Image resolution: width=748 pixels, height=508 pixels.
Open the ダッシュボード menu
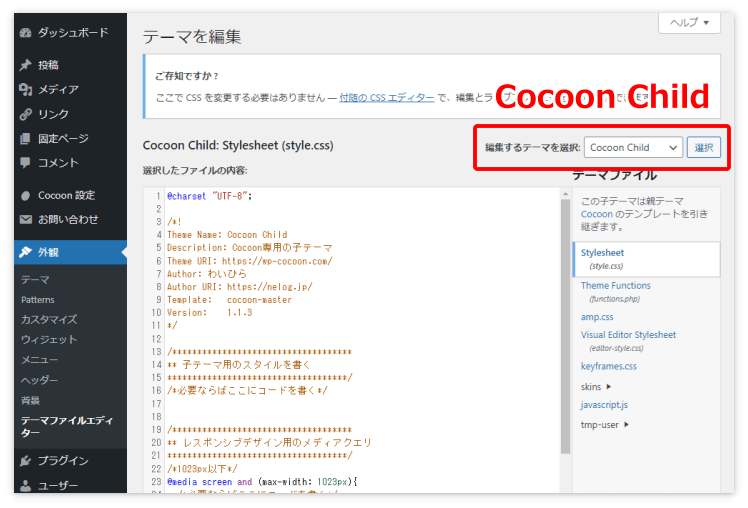[x=71, y=32]
